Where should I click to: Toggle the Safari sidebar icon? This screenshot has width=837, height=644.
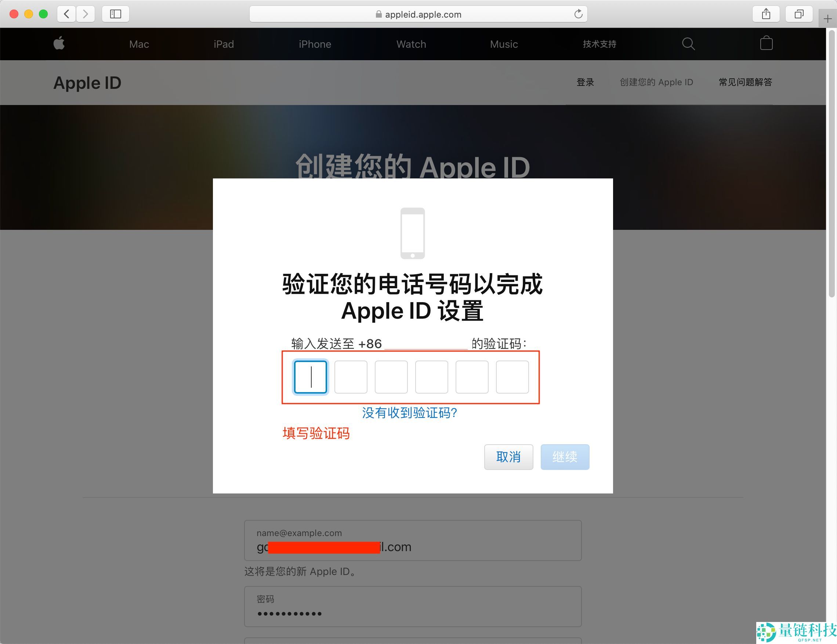[115, 14]
